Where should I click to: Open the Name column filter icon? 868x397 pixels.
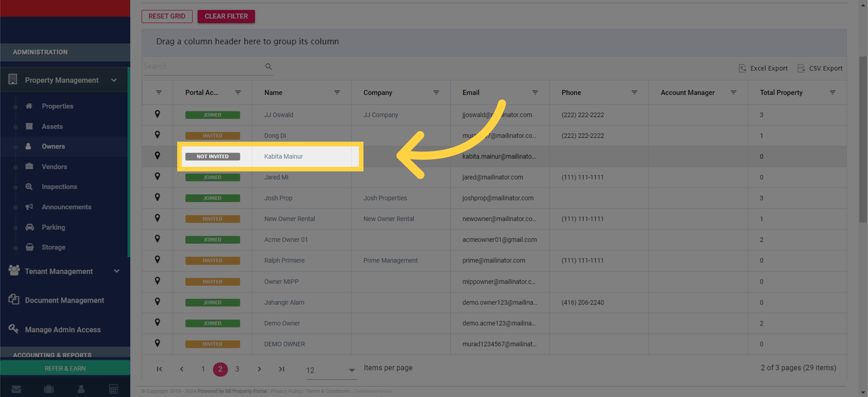[x=337, y=92]
